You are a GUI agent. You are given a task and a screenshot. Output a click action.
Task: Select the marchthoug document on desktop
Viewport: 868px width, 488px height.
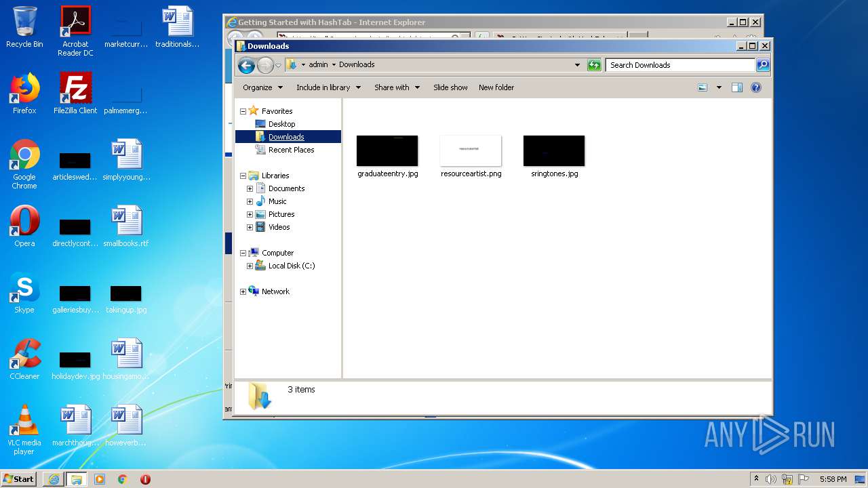coord(75,426)
